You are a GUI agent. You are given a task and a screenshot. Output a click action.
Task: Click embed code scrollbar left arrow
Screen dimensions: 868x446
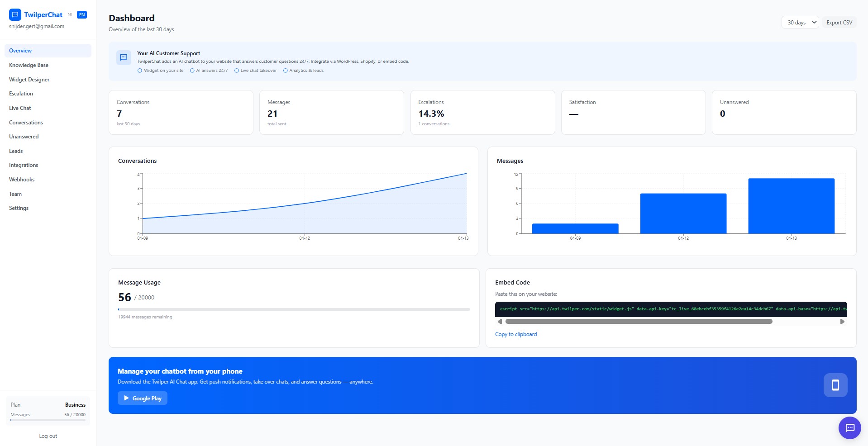[x=500, y=322]
